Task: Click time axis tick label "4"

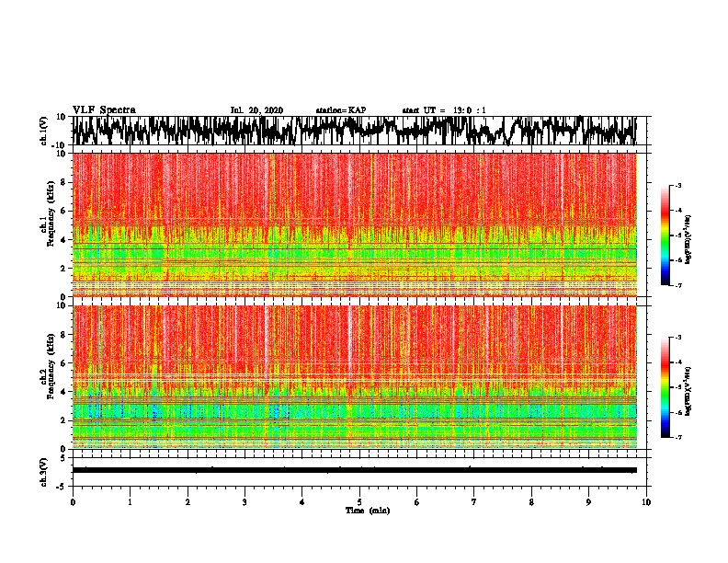Action: point(302,502)
